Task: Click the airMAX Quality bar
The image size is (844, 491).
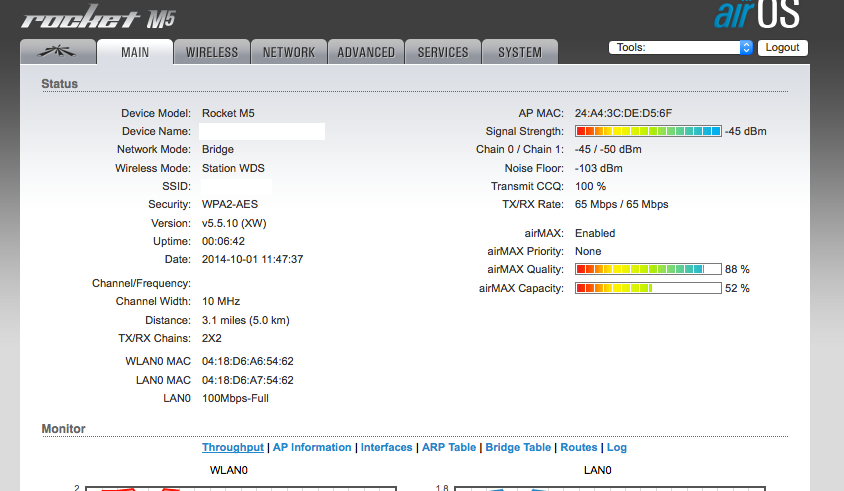Action: pyautogui.click(x=648, y=269)
